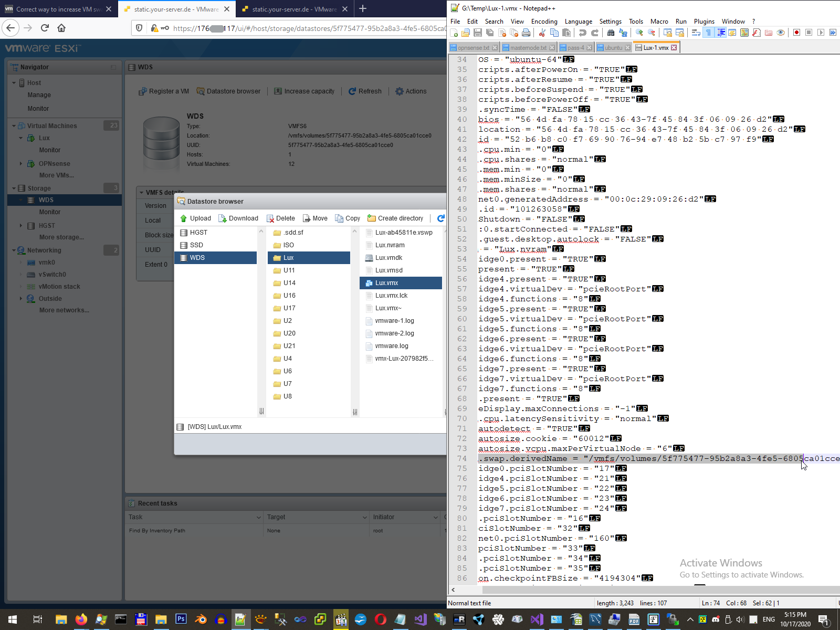Click the New file icon in Notepad++
This screenshot has width=840, height=630.
[454, 33]
